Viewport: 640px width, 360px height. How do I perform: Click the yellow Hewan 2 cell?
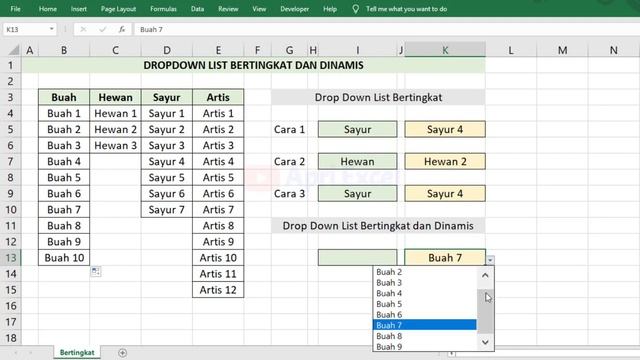click(445, 162)
